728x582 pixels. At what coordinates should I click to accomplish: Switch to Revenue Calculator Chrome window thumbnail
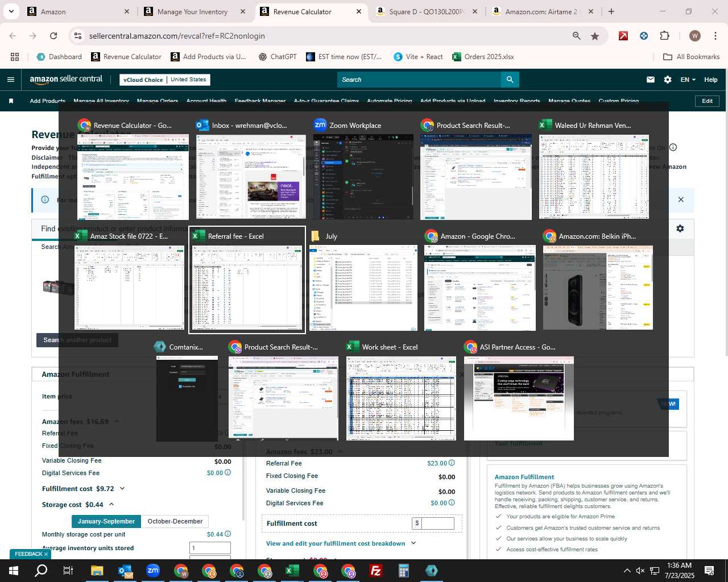pos(133,177)
